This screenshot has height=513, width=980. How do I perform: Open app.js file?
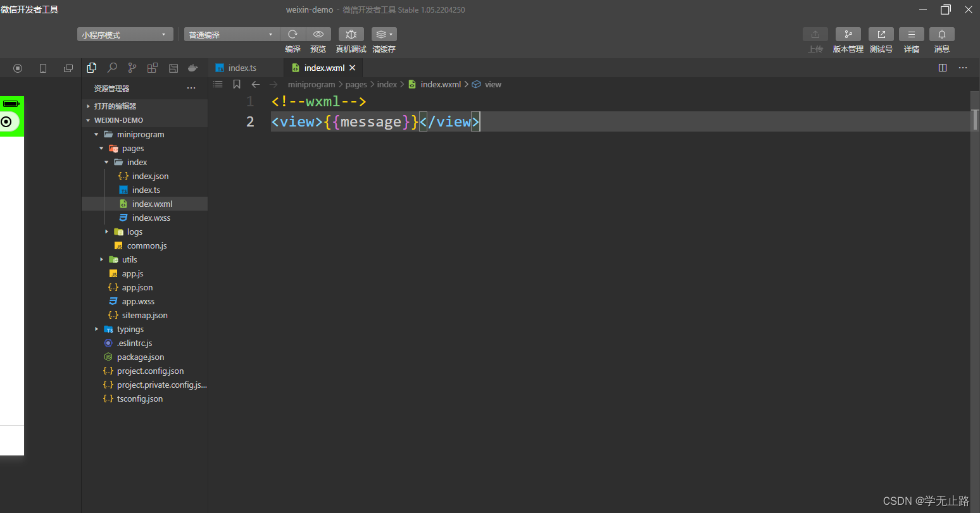tap(144, 273)
